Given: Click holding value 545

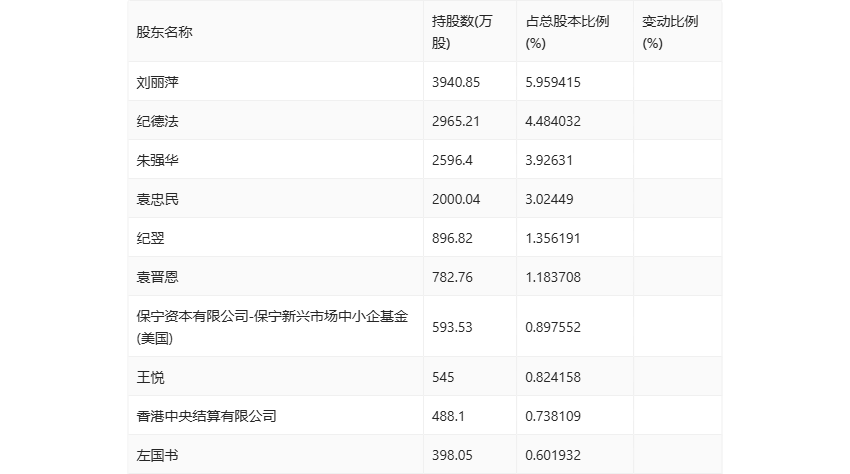Looking at the screenshot, I should click(443, 377).
